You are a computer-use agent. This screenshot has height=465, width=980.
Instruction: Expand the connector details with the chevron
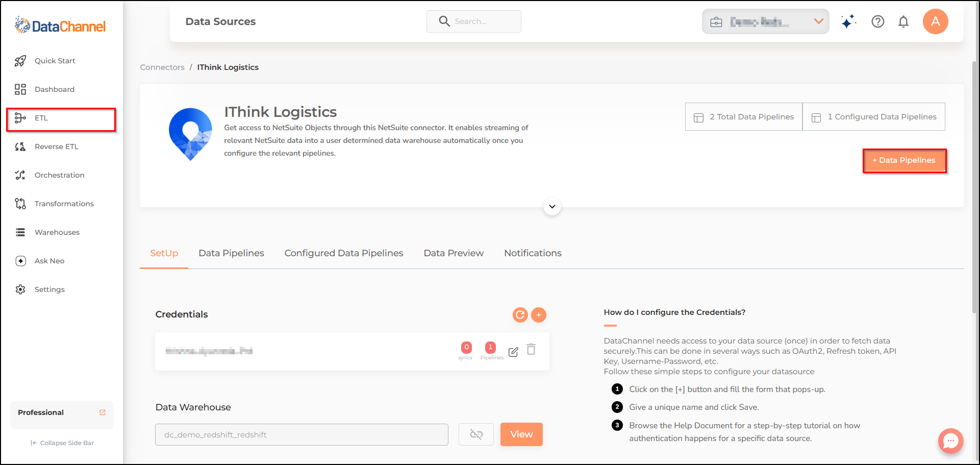coord(552,207)
